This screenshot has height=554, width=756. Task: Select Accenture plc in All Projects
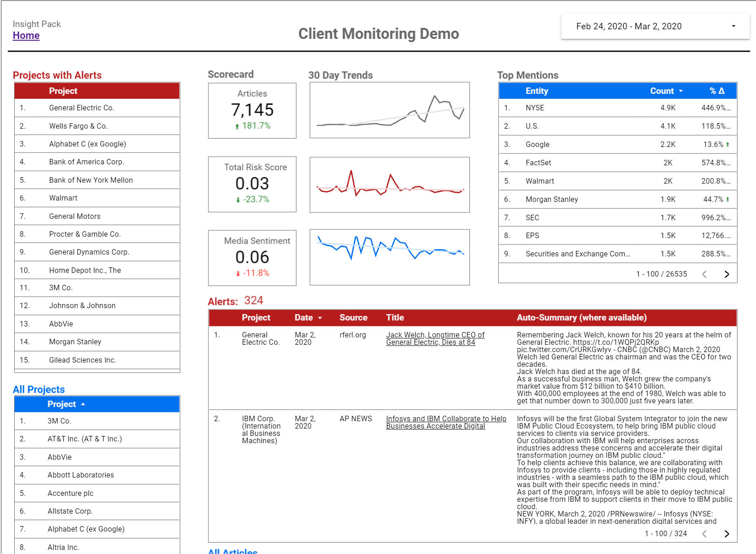click(97, 493)
